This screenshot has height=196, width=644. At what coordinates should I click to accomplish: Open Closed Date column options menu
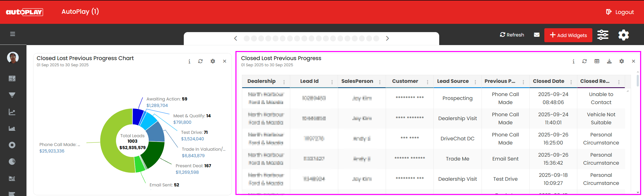[x=571, y=82]
